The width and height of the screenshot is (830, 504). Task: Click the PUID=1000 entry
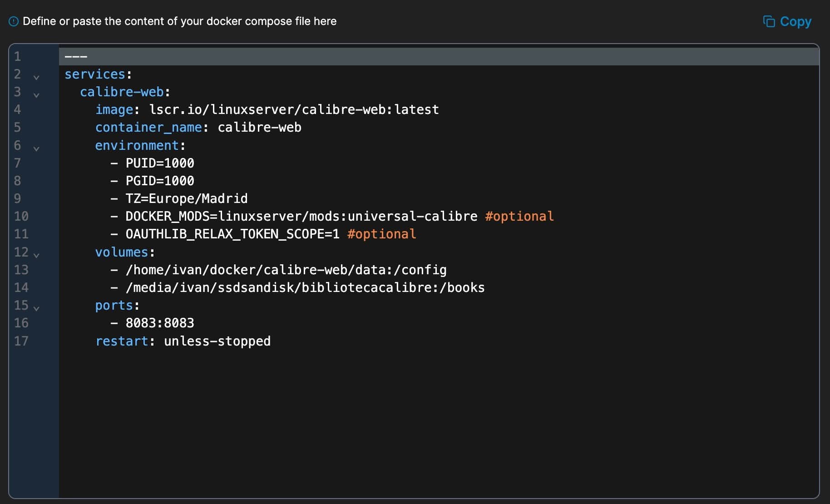pyautogui.click(x=160, y=163)
